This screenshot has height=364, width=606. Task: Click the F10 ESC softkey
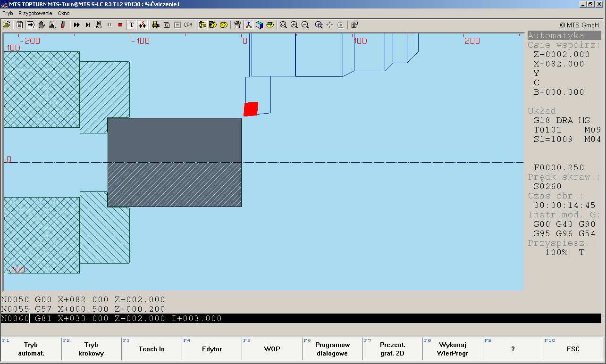(573, 349)
